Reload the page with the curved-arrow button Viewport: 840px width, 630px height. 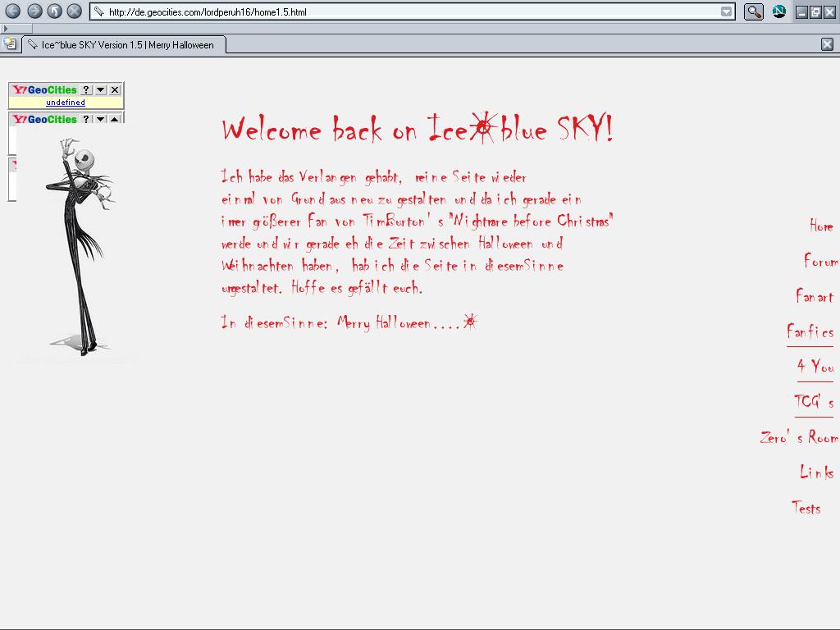(55, 11)
